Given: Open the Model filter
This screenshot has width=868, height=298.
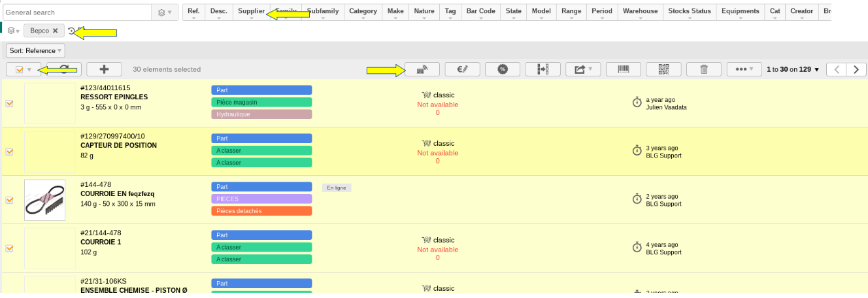Looking at the screenshot, I should [x=541, y=12].
